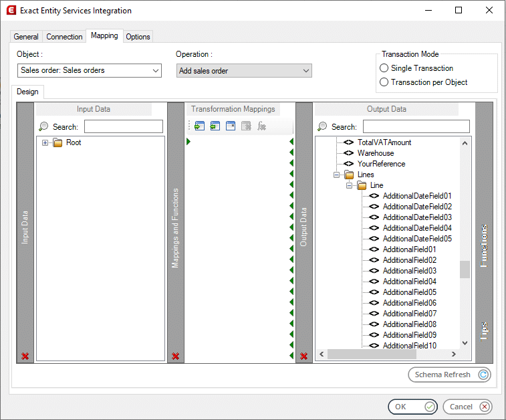The height and width of the screenshot is (420, 506).
Task: Select Single Transaction radio button
Action: (384, 68)
